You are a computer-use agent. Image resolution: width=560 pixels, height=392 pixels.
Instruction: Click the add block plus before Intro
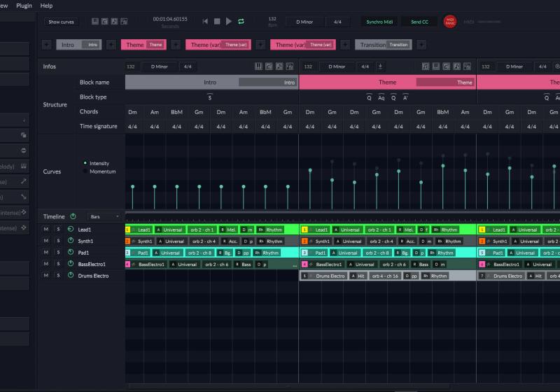[x=47, y=45]
